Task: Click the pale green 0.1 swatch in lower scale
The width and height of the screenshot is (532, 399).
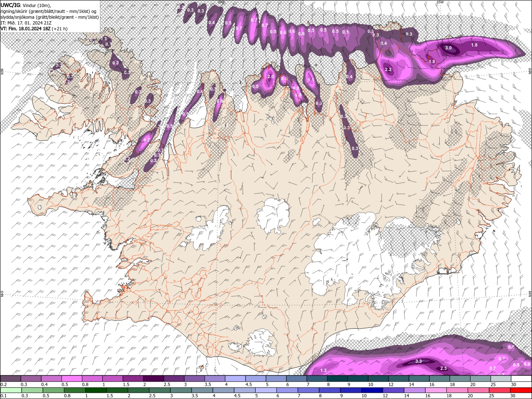Action: click(x=11, y=390)
